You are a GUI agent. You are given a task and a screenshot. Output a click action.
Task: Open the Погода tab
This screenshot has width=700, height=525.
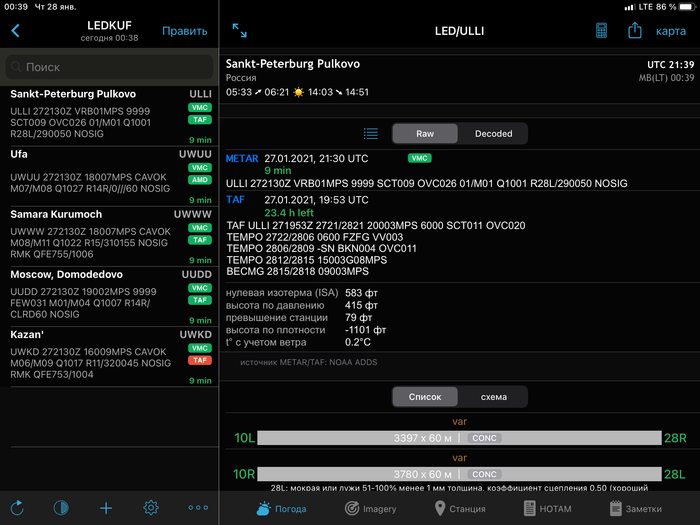[281, 508]
